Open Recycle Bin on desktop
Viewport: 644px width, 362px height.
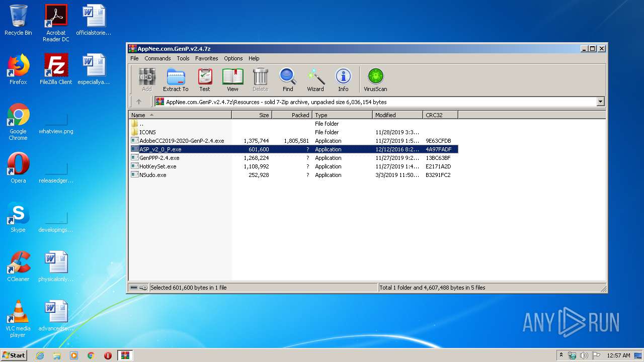(18, 20)
